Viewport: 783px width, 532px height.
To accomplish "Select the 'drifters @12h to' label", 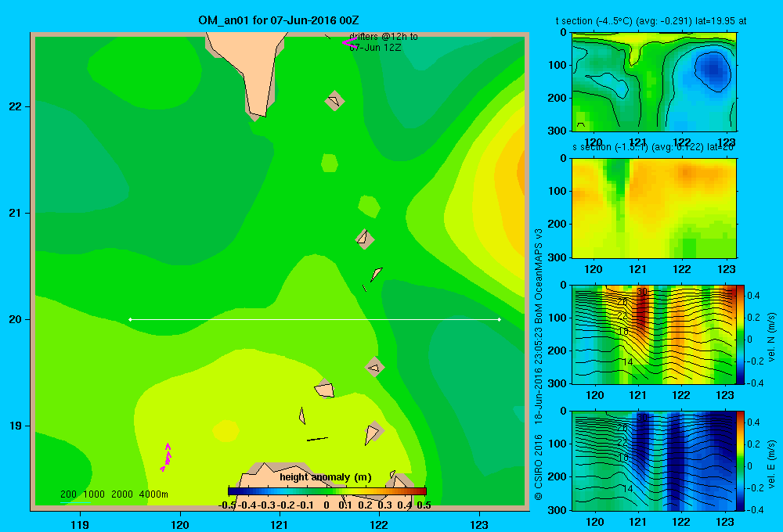I will tap(384, 37).
